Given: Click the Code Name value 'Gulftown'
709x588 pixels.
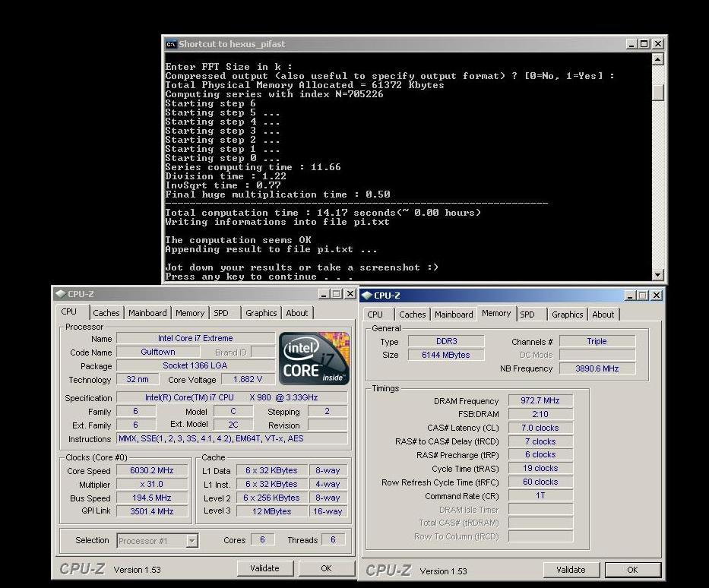Looking at the screenshot, I should (x=158, y=352).
